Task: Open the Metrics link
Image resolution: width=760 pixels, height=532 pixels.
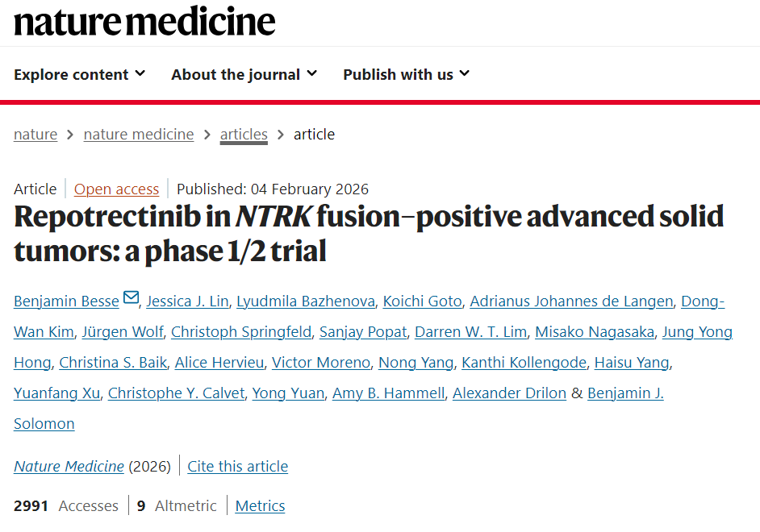Action: (x=260, y=506)
